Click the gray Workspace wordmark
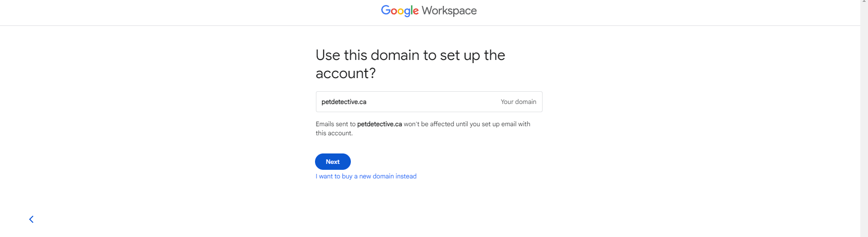868x237 pixels. [x=449, y=10]
